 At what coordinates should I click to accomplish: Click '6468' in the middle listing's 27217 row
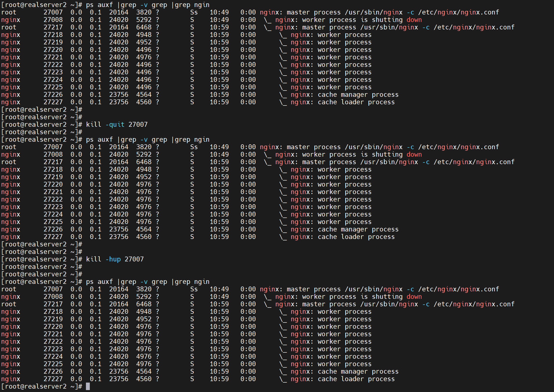(144, 162)
